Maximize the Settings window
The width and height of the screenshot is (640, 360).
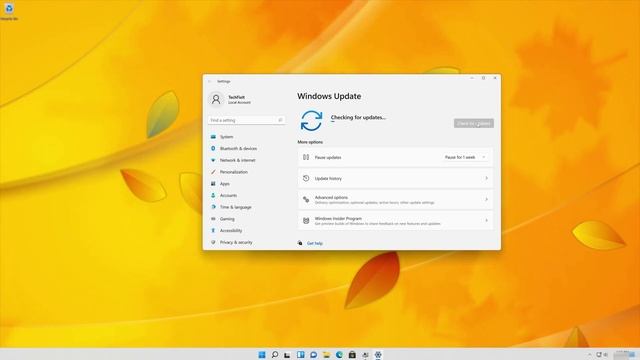483,78
